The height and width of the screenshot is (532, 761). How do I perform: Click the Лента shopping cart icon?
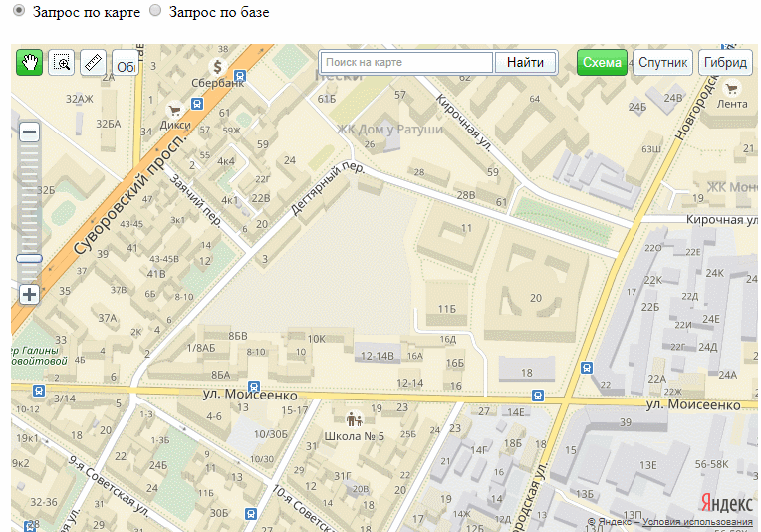click(731, 89)
